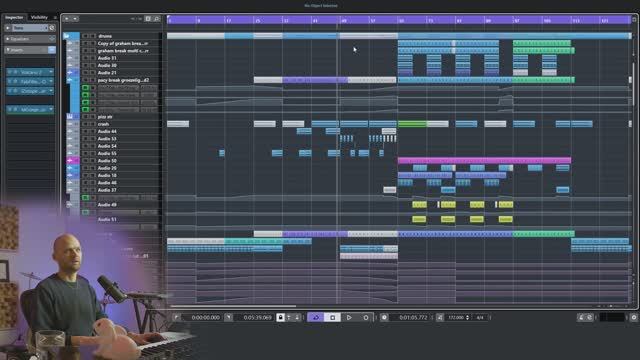Select the green clip on crash track
Image resolution: width=640 pixels, height=360 pixels.
pyautogui.click(x=412, y=124)
